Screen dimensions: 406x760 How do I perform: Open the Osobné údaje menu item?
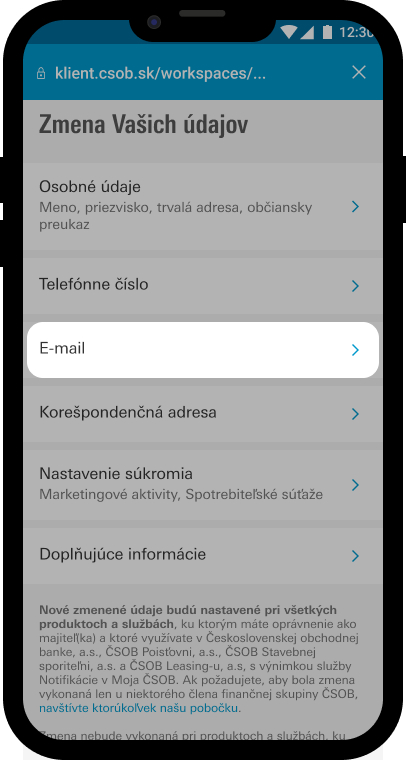[203, 206]
